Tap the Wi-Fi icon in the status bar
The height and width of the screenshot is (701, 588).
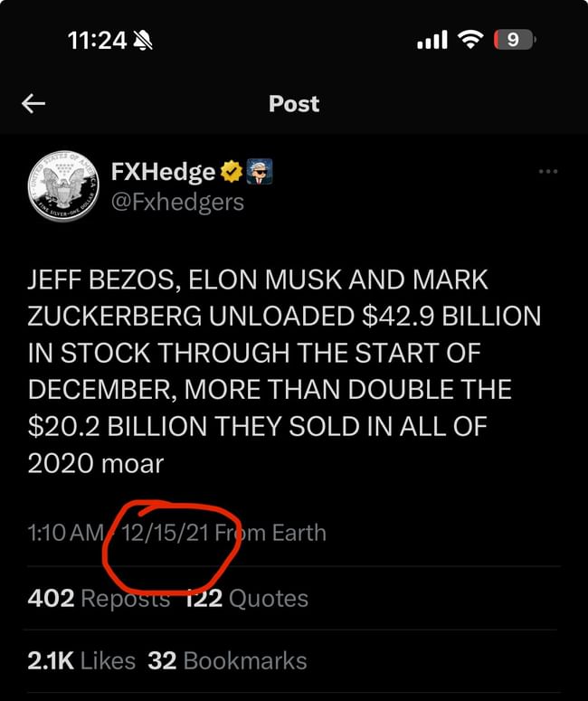click(470, 40)
